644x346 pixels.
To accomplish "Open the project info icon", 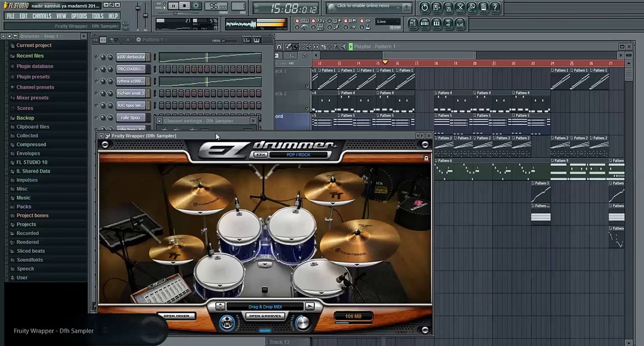I will [x=483, y=8].
